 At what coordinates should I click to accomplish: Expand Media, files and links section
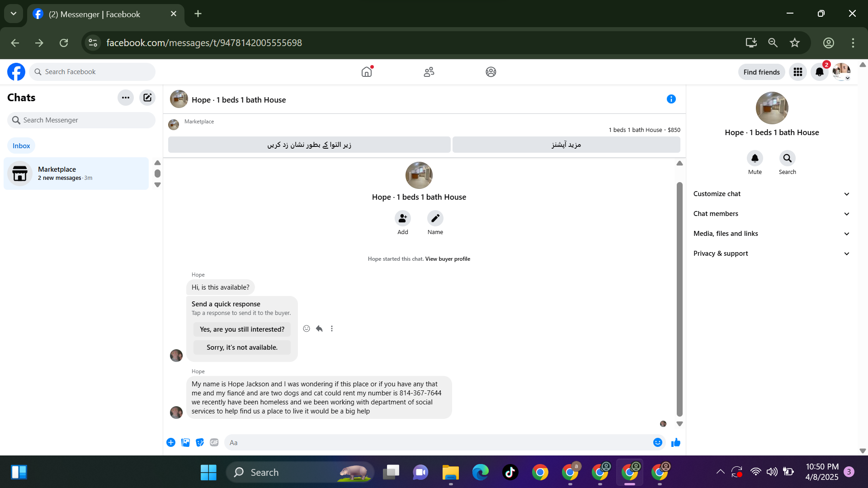point(771,234)
